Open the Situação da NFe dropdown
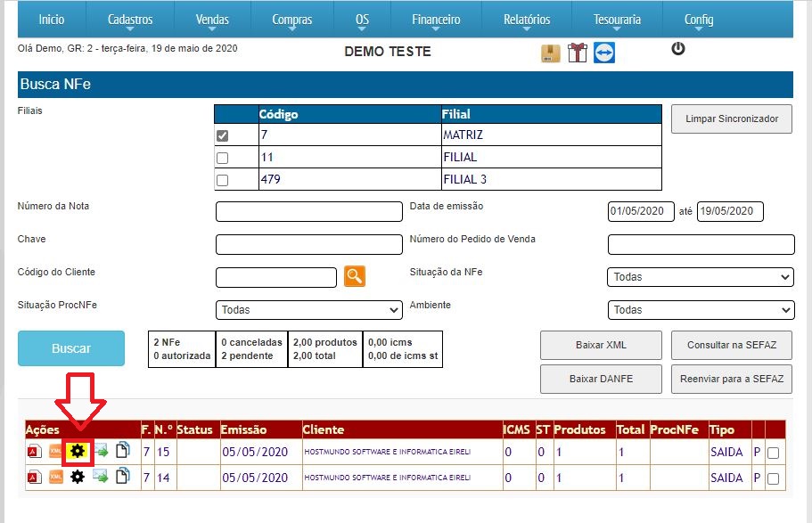The width and height of the screenshot is (812, 523). [701, 277]
